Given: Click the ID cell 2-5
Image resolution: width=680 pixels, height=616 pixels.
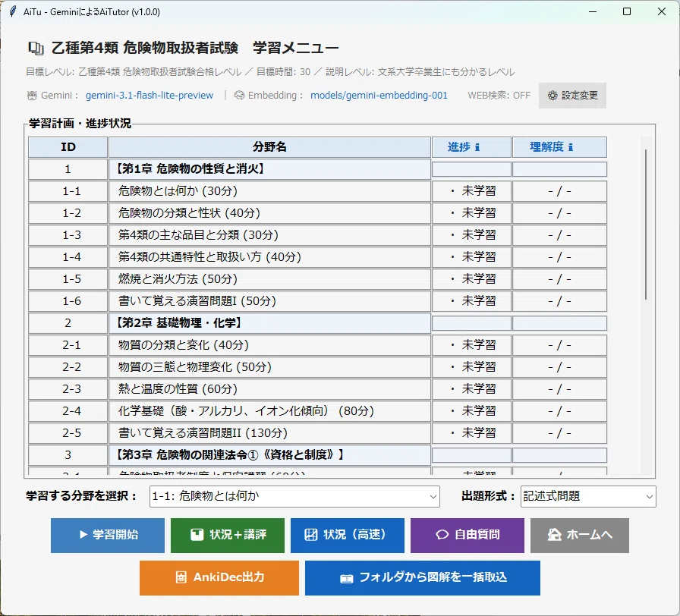Looking at the screenshot, I should 68,433.
